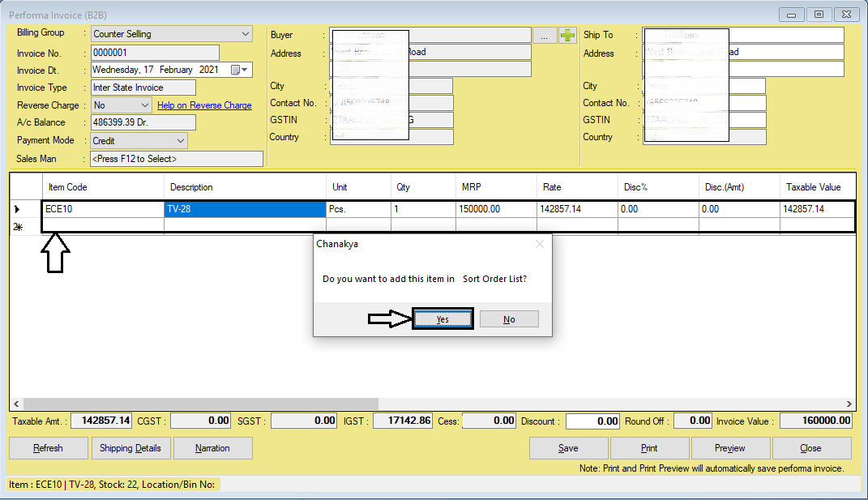Open the Billing Group dropdown
868x500 pixels.
point(244,34)
